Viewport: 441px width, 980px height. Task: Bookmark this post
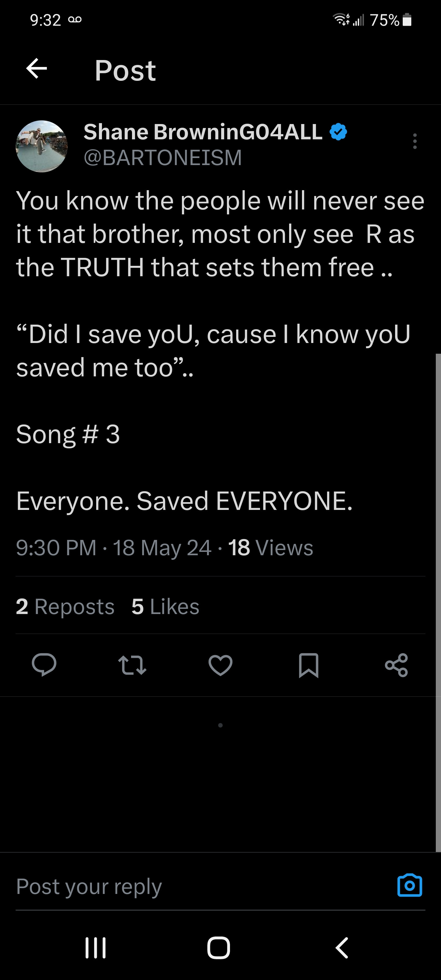pyautogui.click(x=309, y=665)
